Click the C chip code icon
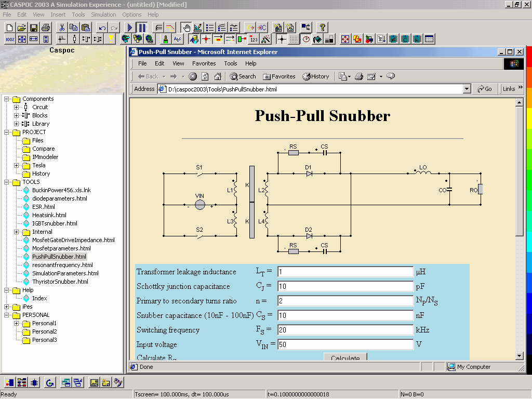 [405, 39]
